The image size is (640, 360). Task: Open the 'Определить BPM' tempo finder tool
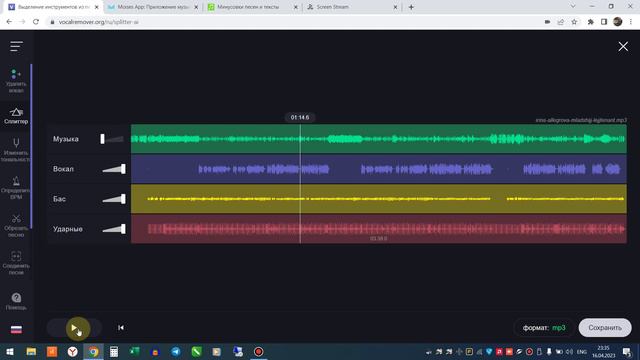tap(16, 188)
